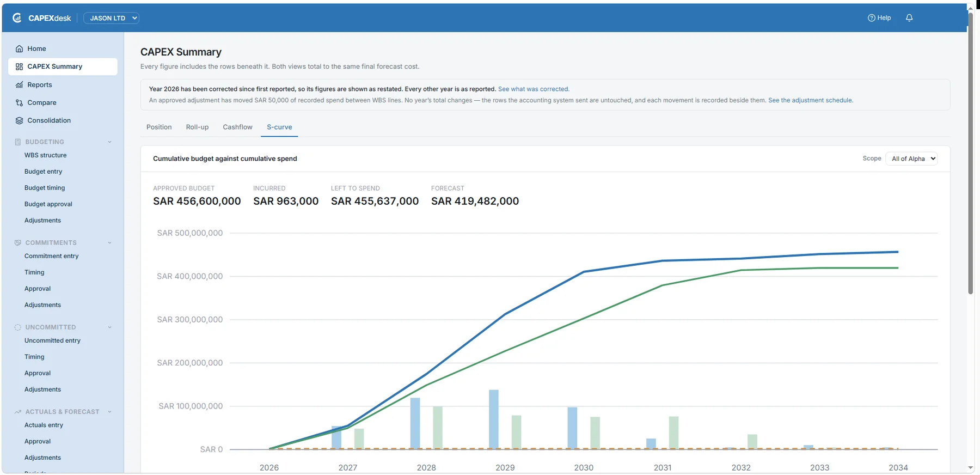980x475 pixels.
Task: Click the green 2031 bar in chart
Action: coord(673,433)
